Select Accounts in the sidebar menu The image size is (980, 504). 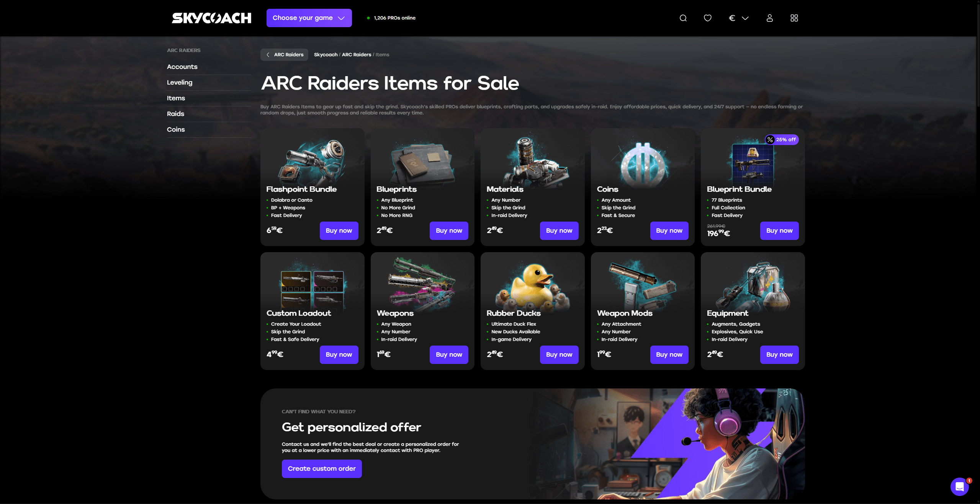click(x=182, y=67)
